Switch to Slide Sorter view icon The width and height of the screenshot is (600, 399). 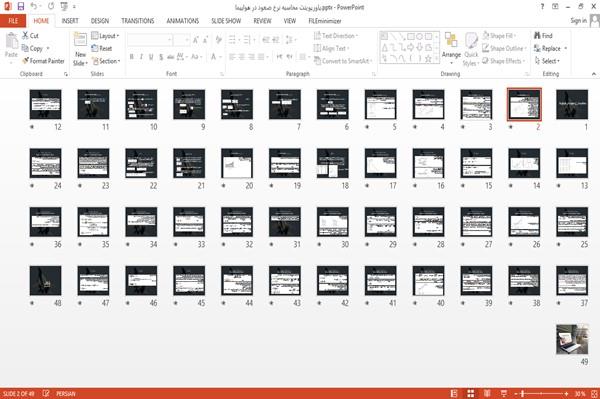471,393
